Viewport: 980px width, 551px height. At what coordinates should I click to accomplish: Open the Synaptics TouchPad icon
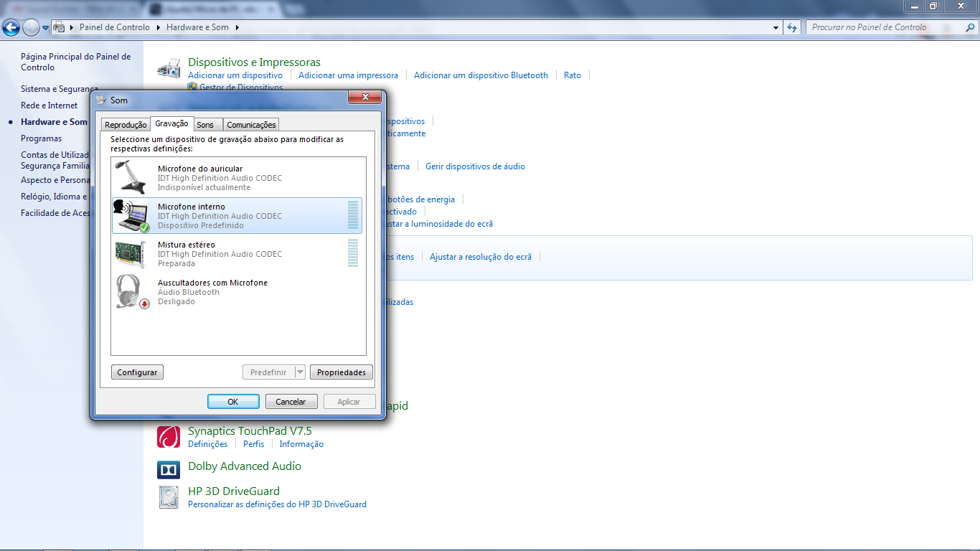point(169,437)
